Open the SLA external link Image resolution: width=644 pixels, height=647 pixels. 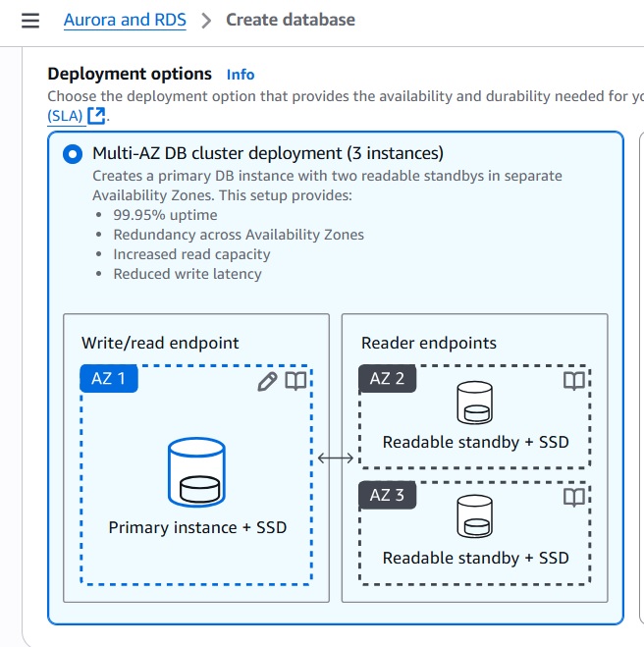(x=65, y=116)
